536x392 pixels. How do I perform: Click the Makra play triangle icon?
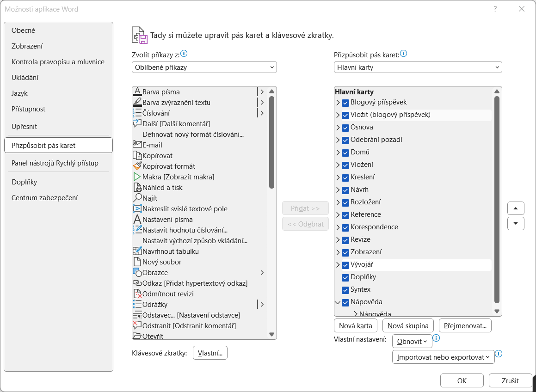[137, 177]
